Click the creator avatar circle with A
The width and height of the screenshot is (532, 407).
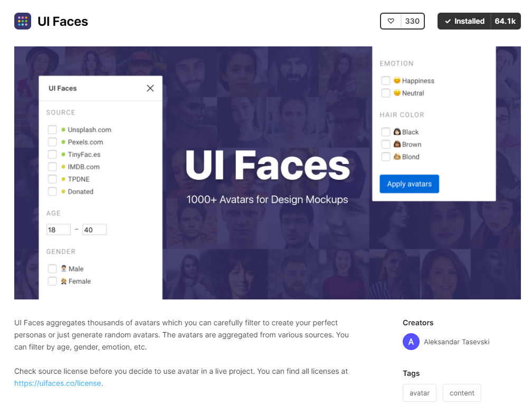[411, 342]
